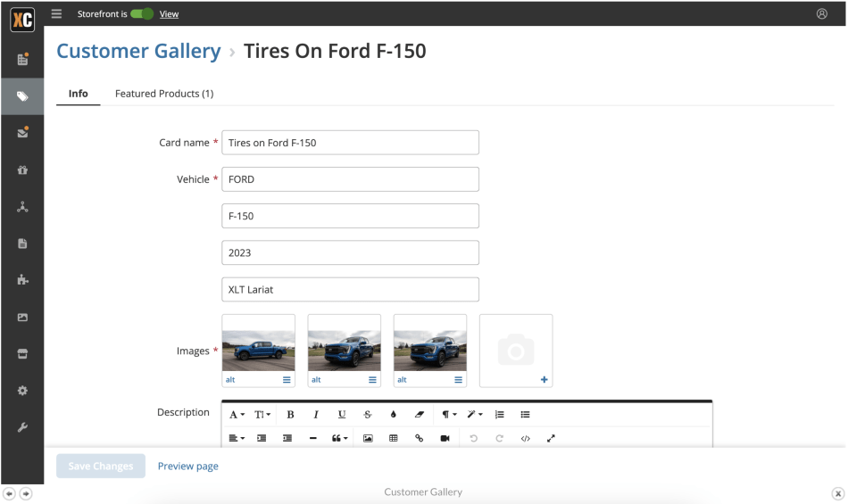Open the user profile icon
This screenshot has width=848, height=504.
(821, 14)
